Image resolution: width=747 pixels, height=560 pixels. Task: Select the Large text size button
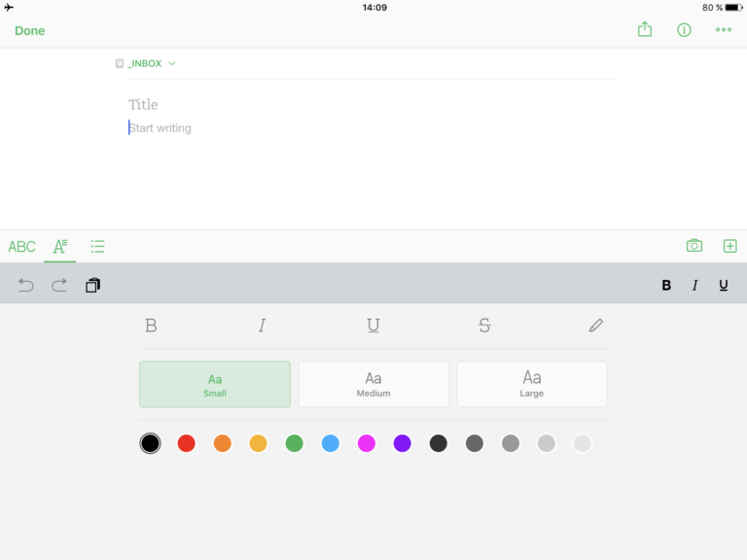[531, 384]
